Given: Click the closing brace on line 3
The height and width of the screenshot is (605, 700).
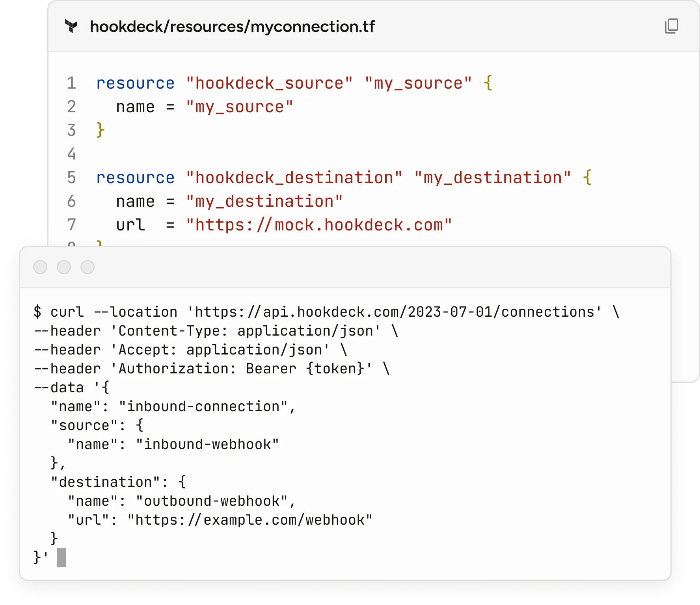Looking at the screenshot, I should coord(101,130).
